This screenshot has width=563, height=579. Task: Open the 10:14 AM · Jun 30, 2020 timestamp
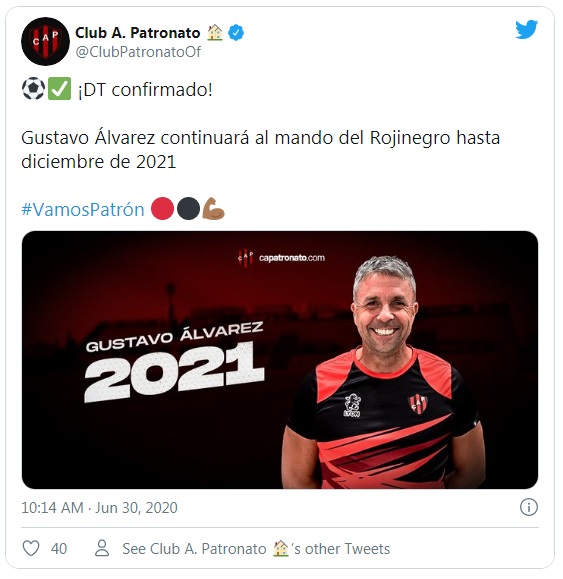click(99, 508)
